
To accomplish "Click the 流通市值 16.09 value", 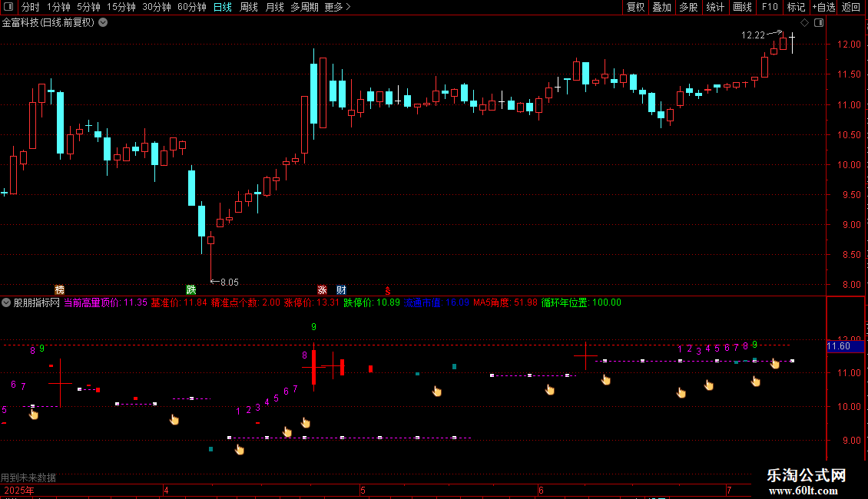I will (x=436, y=302).
